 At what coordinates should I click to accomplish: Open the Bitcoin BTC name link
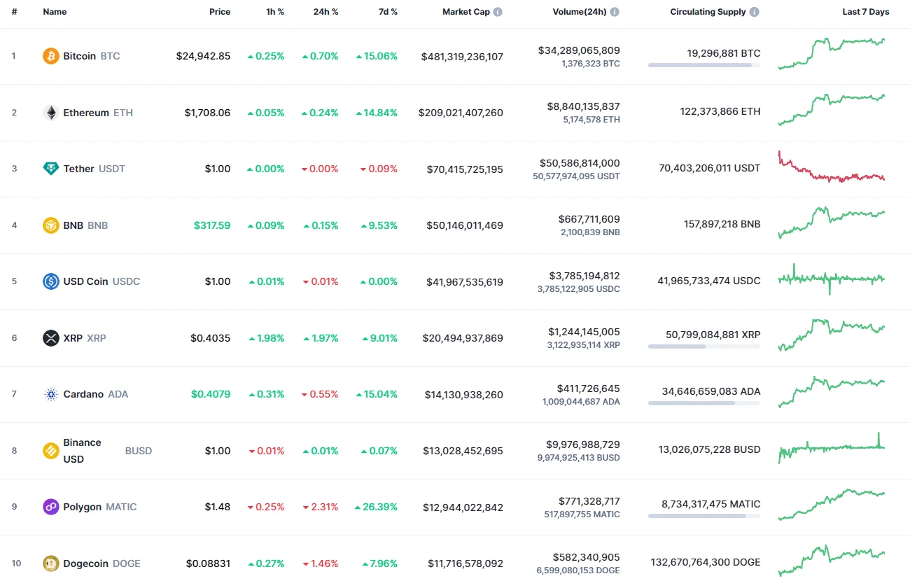(x=91, y=56)
